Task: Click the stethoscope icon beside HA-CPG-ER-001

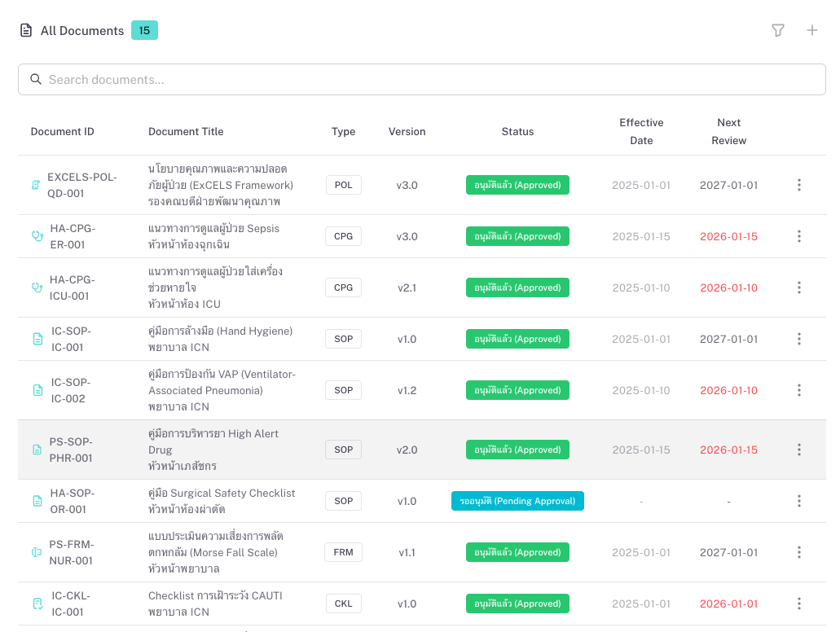Action: click(37, 236)
